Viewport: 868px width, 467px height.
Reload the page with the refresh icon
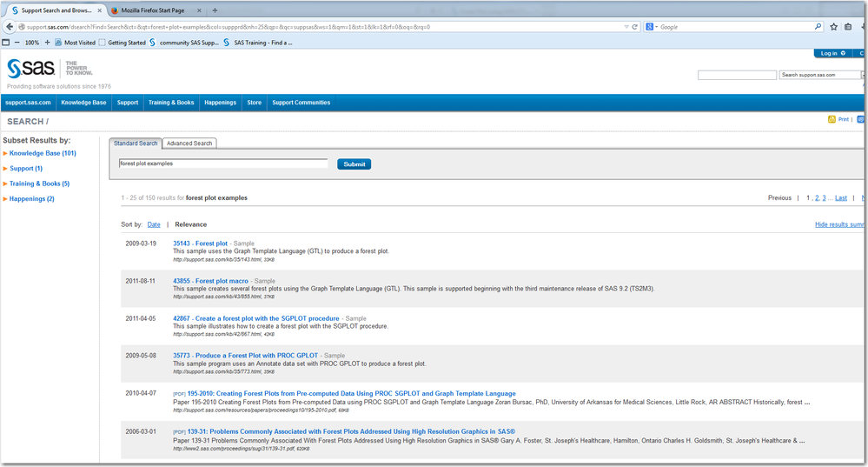point(635,27)
